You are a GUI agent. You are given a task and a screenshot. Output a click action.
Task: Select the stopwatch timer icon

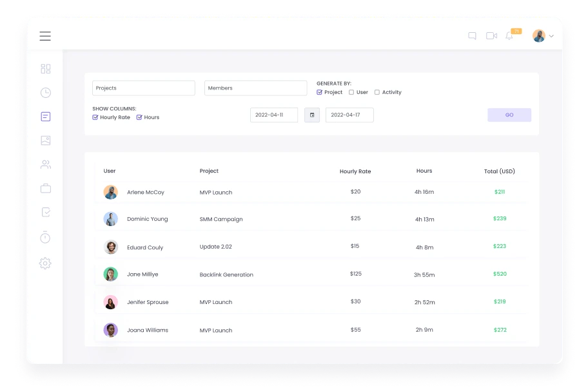point(45,237)
